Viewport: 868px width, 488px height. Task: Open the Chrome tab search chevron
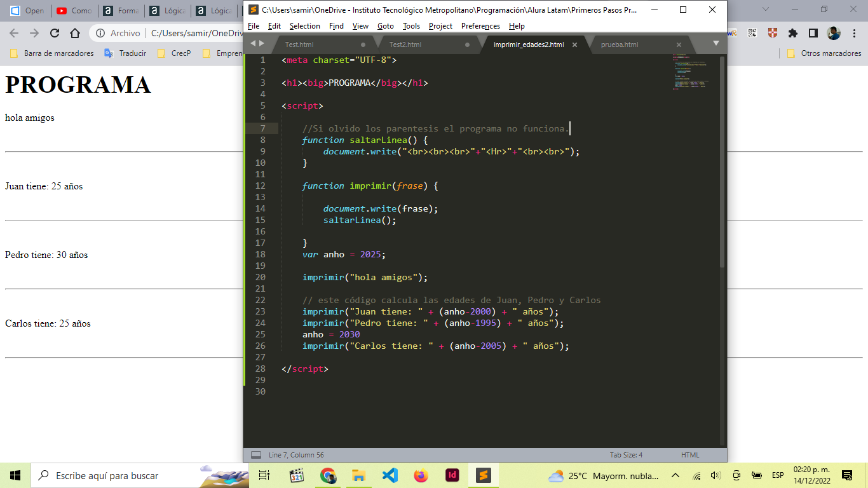tap(766, 9)
